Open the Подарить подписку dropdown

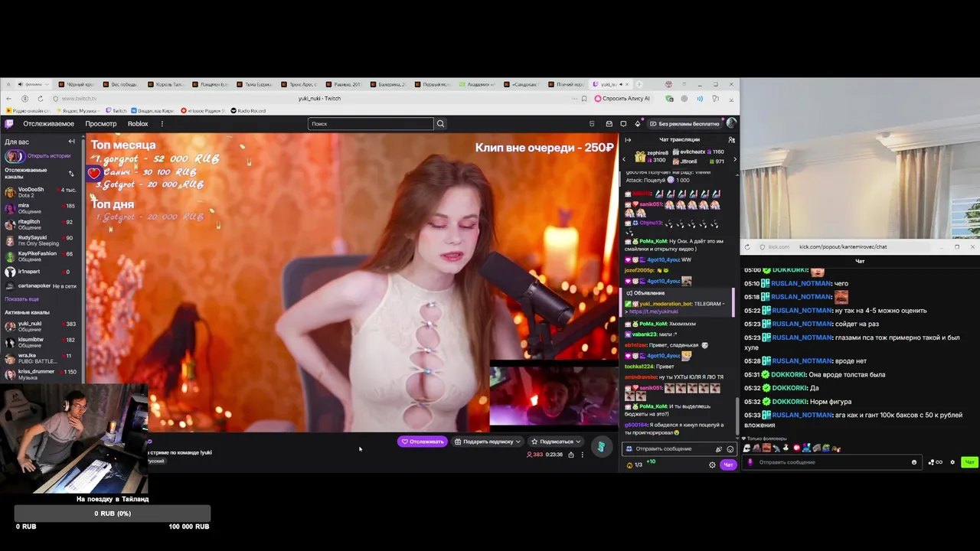point(488,442)
